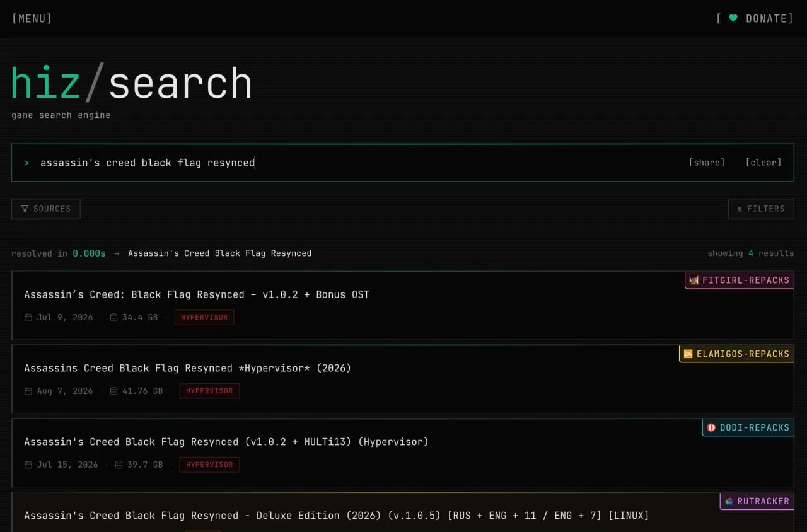This screenshot has height=532, width=807.
Task: Clear the search query with [clear]
Action: (763, 163)
